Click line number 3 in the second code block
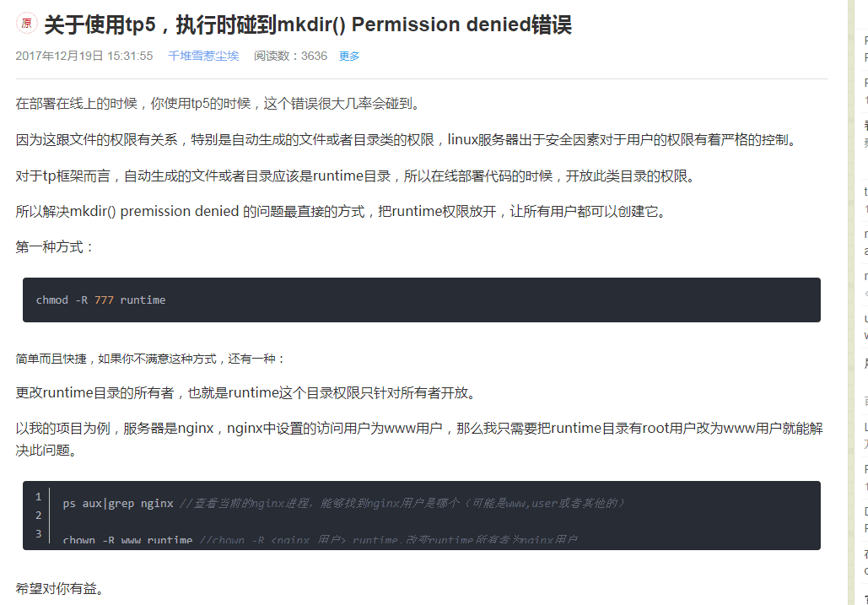Screen dimensions: 868x605 pyautogui.click(x=38, y=533)
